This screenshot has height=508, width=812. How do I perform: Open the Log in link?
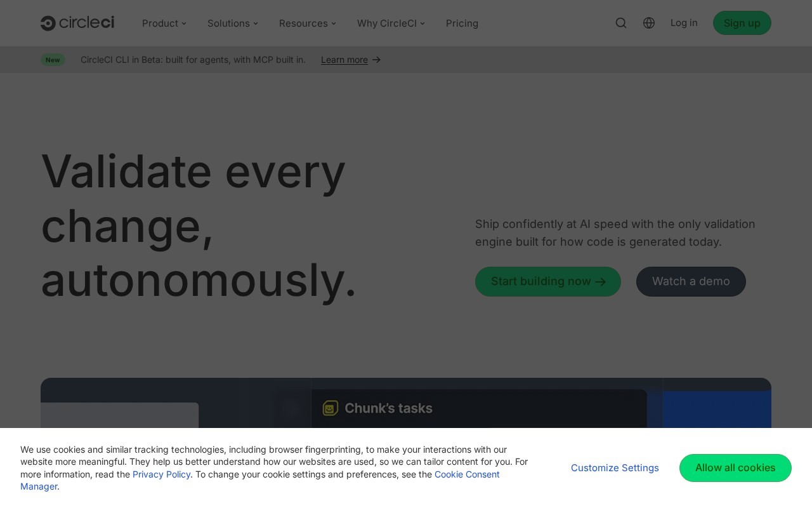click(684, 23)
